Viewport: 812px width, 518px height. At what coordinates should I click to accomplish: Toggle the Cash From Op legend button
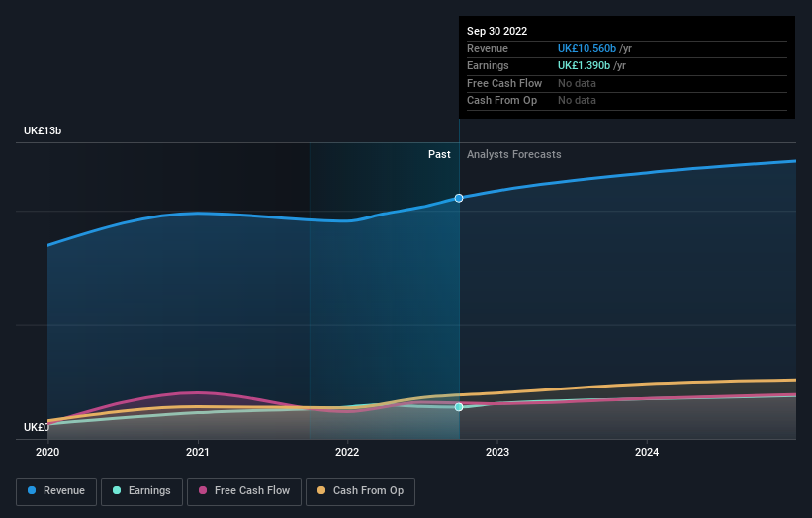[x=360, y=491]
